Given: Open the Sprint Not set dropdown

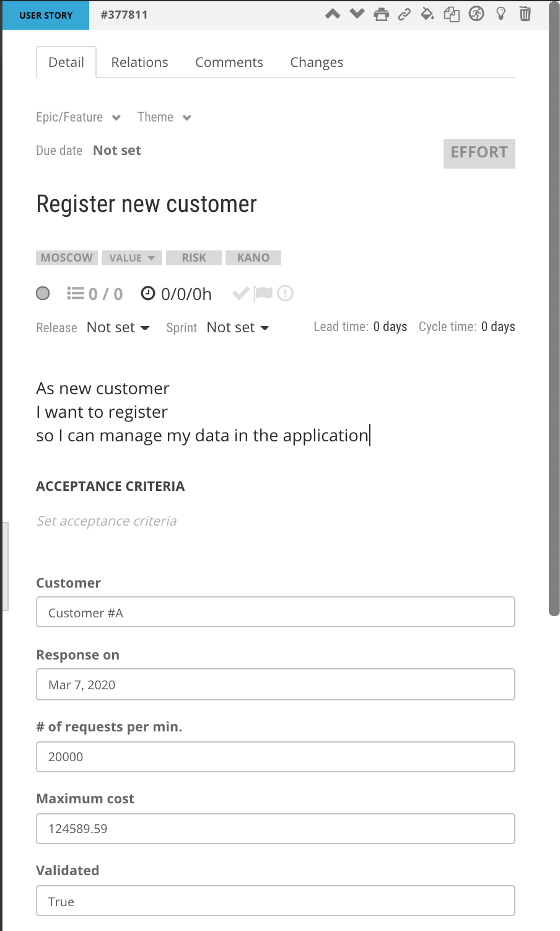Looking at the screenshot, I should pos(238,327).
